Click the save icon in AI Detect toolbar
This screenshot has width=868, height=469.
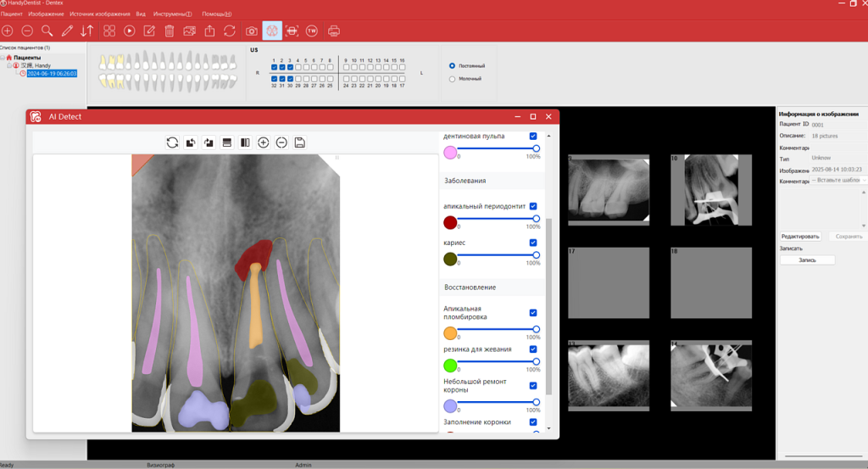pyautogui.click(x=300, y=142)
